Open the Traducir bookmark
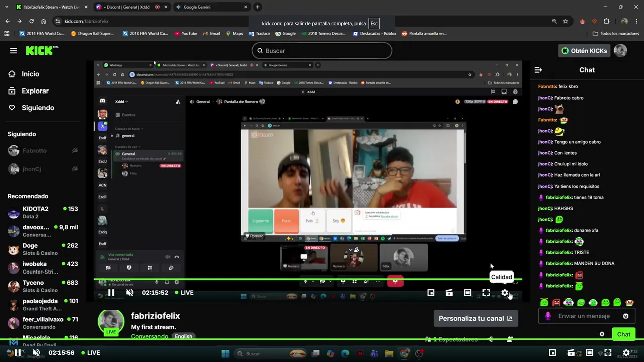The width and height of the screenshot is (644, 362). [259, 34]
